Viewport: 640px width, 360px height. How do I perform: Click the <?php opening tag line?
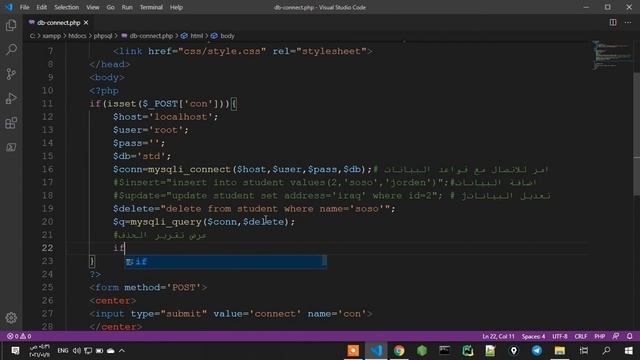[x=104, y=91]
